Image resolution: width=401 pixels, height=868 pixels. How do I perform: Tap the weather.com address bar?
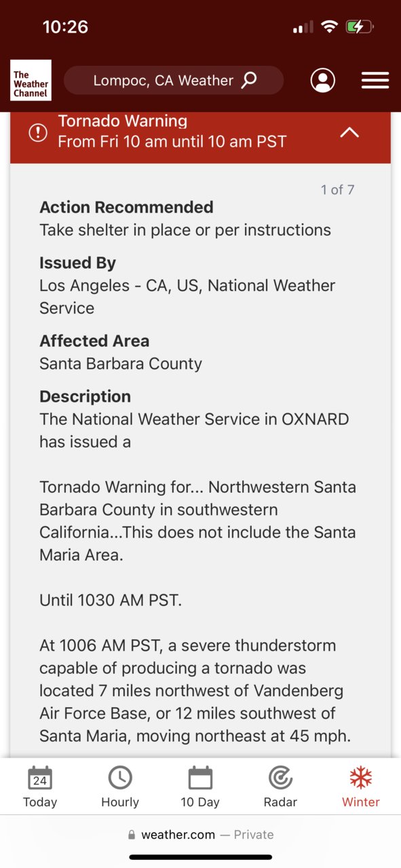click(200, 835)
